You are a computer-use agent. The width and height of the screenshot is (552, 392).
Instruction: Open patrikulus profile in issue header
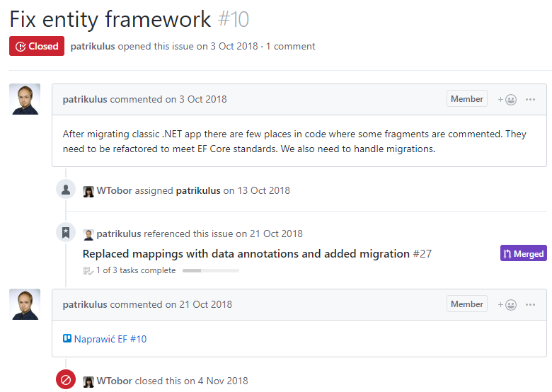tap(93, 46)
